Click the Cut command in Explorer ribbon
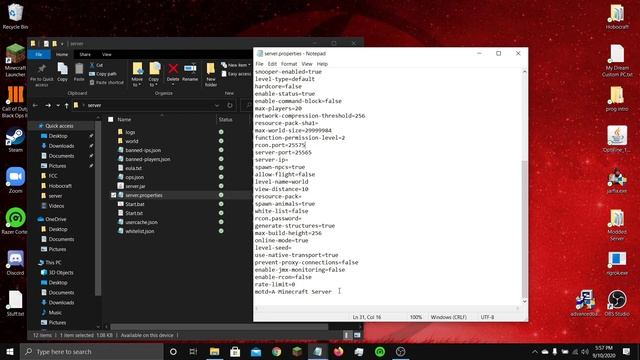 pos(97,65)
